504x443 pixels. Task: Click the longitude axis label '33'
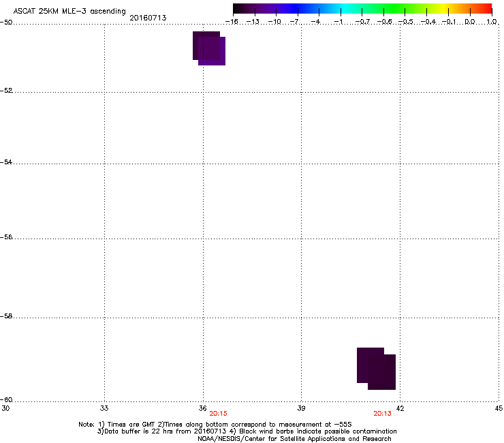click(104, 408)
